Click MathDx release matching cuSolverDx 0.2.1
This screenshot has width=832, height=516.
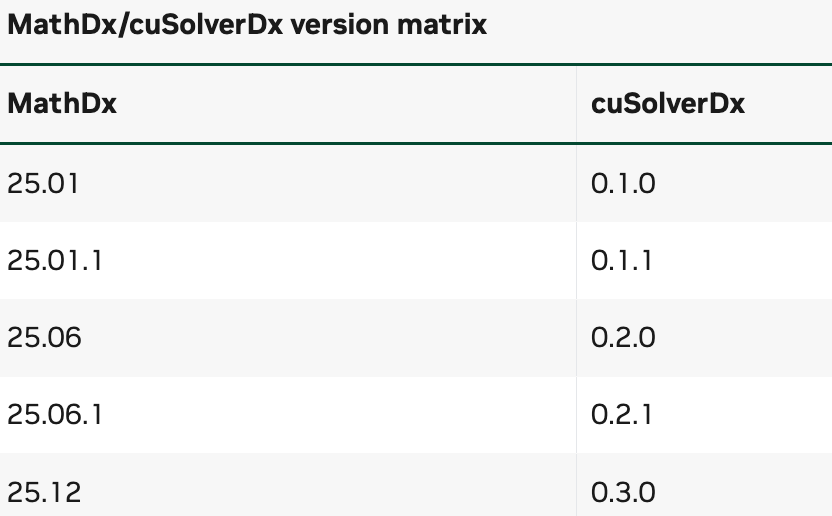pos(55,415)
